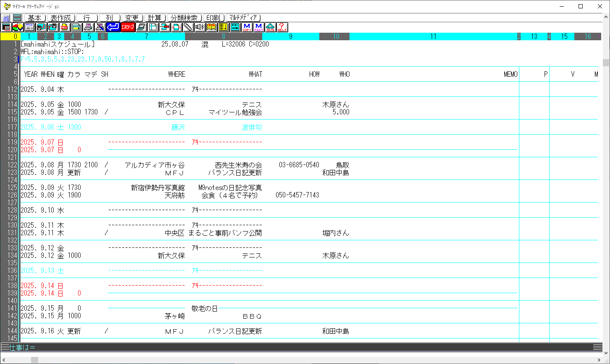Viewport: 610px width, 364px height.
Task: Open the 基本 menu
Action: [x=34, y=18]
